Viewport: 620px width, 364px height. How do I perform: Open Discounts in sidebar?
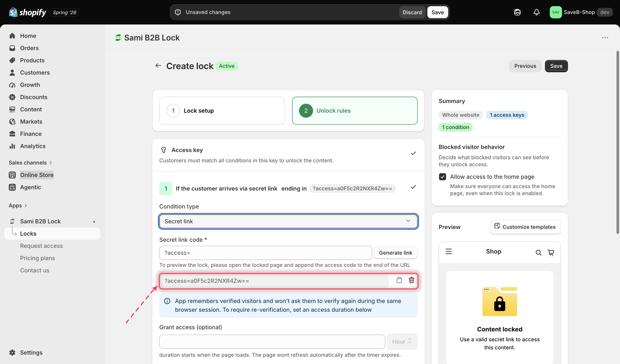(x=33, y=97)
